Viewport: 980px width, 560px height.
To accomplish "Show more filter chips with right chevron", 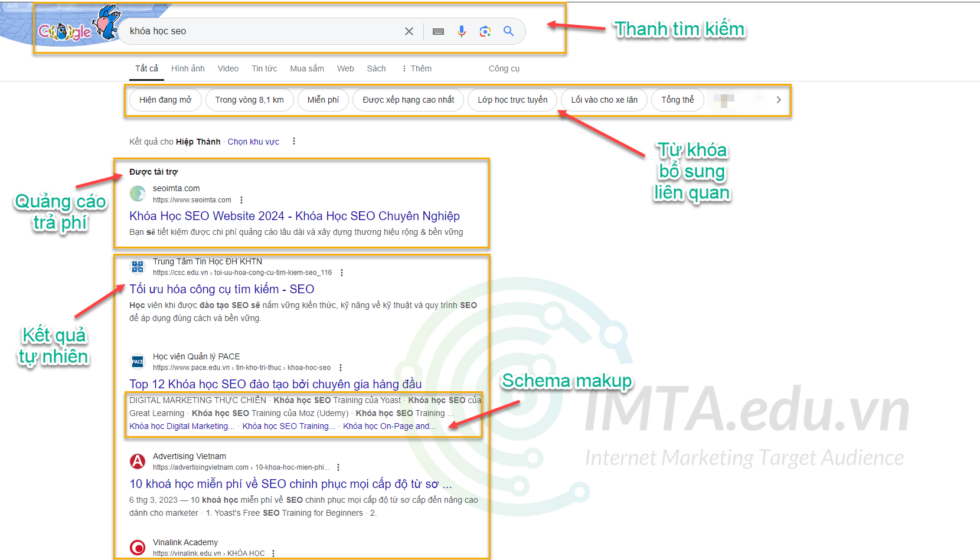I will coord(779,100).
